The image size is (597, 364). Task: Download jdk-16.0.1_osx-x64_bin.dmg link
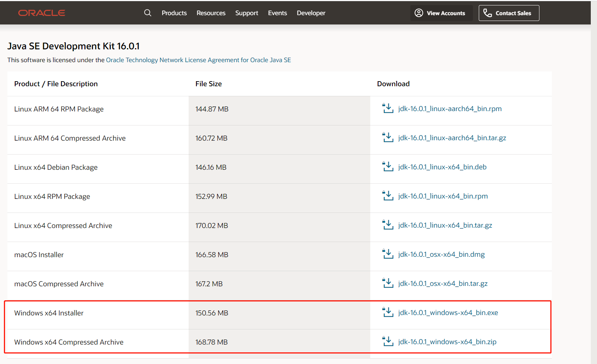coord(441,254)
